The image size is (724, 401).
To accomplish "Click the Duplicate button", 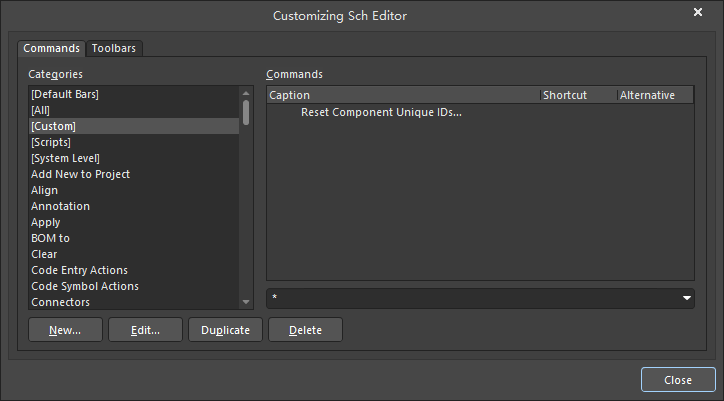I will click(x=225, y=330).
